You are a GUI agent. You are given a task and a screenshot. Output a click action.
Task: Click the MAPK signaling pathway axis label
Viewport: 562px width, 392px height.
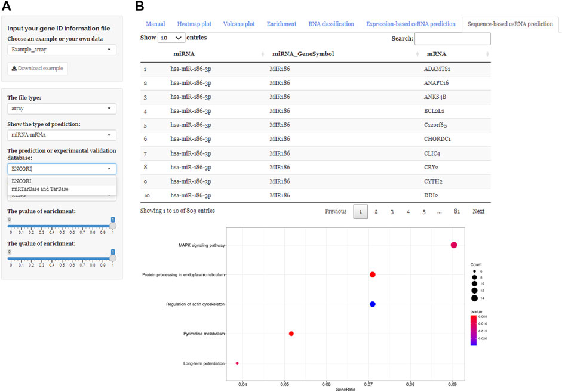201,246
